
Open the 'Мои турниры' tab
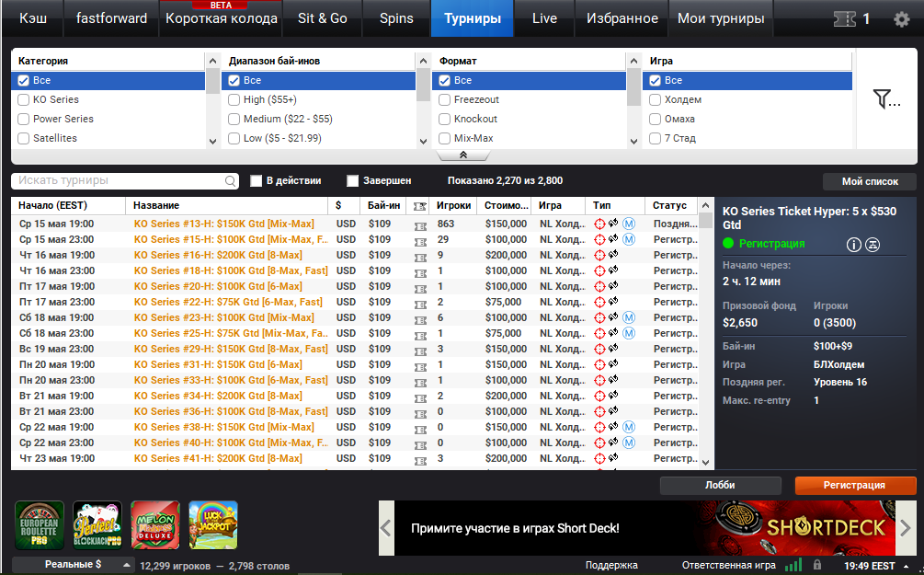click(x=720, y=18)
